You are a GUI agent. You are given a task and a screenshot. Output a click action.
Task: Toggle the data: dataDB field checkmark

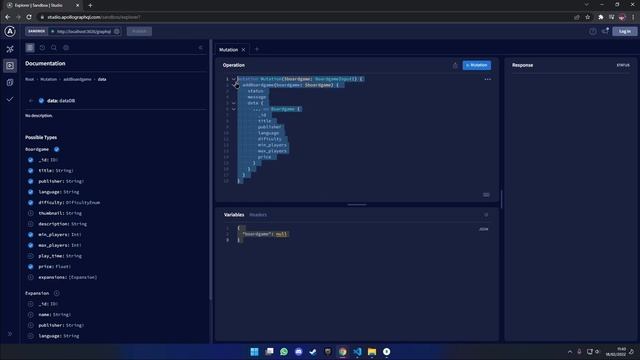(x=41, y=100)
